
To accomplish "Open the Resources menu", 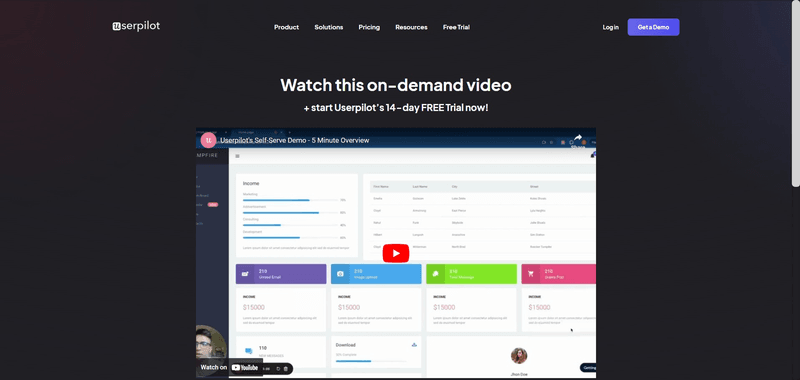I will (411, 28).
